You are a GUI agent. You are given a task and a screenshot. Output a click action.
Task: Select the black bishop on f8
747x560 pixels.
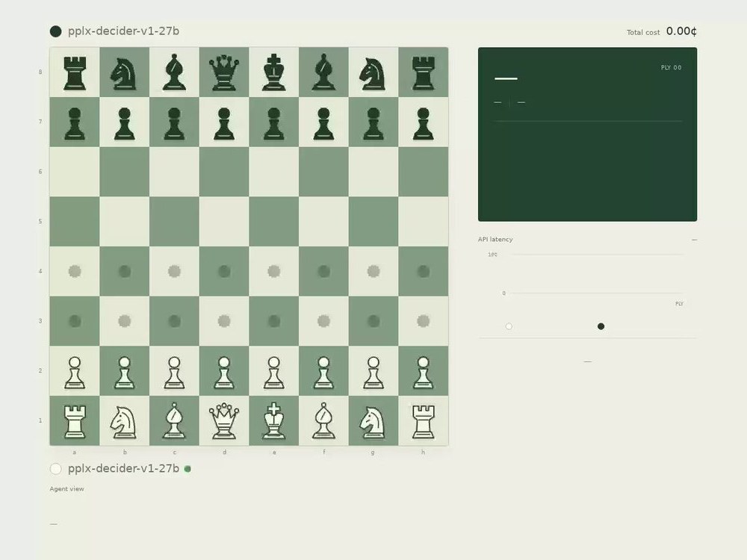(323, 73)
